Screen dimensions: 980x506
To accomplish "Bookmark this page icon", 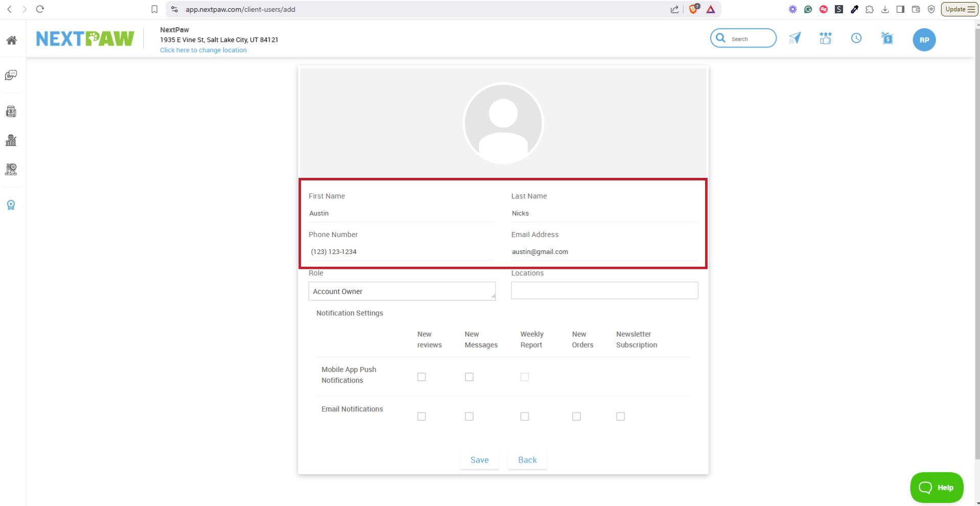I will [x=154, y=9].
